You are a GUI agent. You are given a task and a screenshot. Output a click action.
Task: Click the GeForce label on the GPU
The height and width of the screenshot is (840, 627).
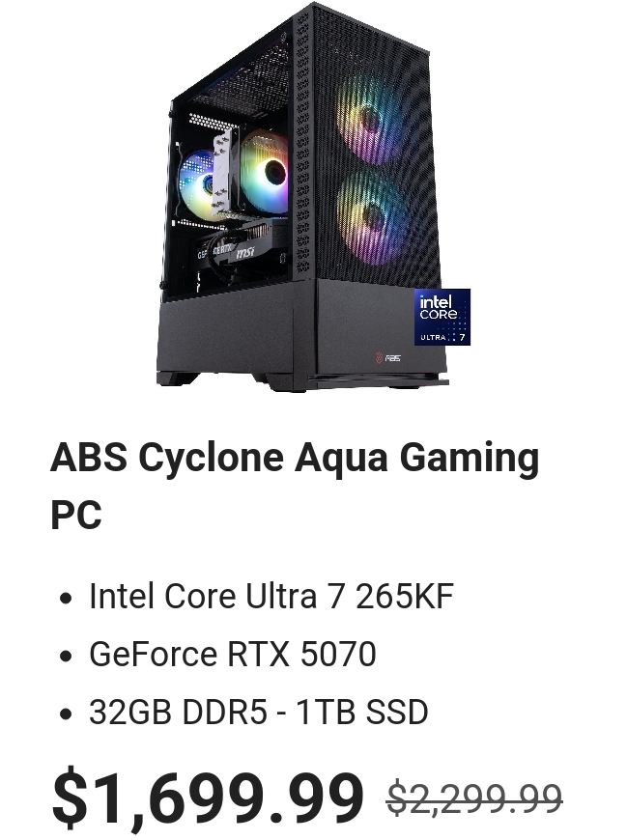coord(214,251)
